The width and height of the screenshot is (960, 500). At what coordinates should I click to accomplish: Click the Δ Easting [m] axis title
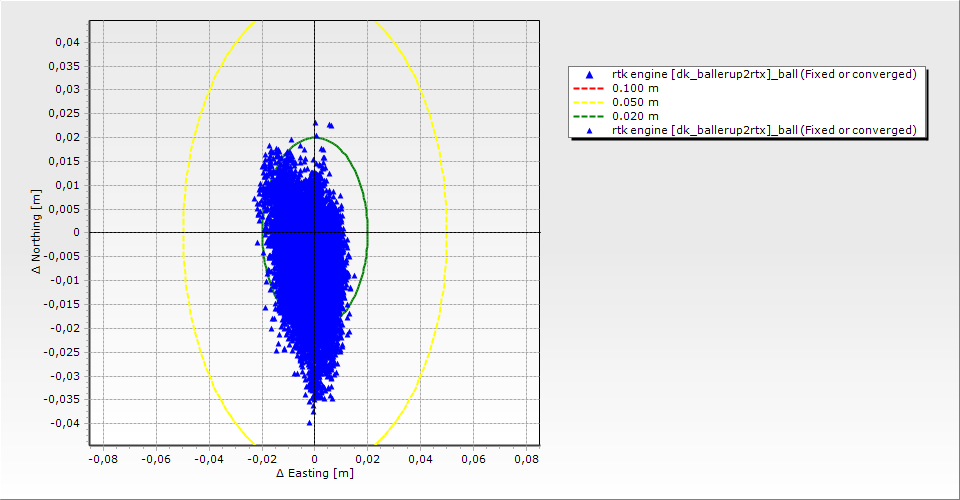[315, 473]
